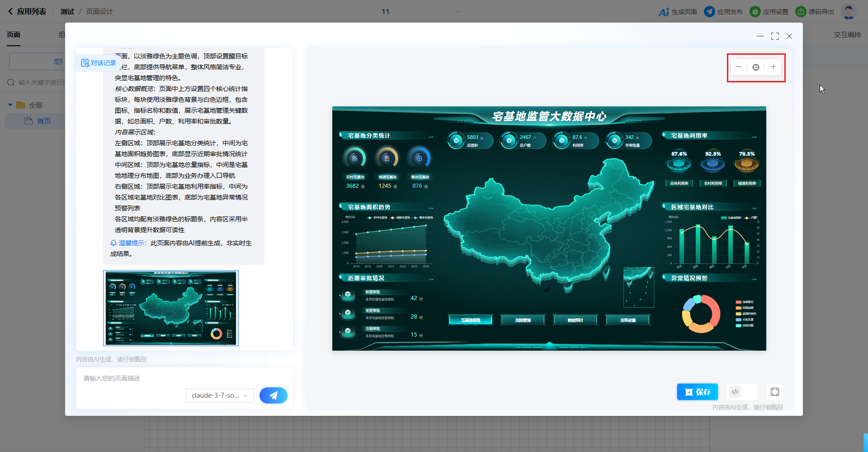Click the fullscreen preview icon beside code toggle
This screenshot has height=452, width=868.
(x=775, y=392)
